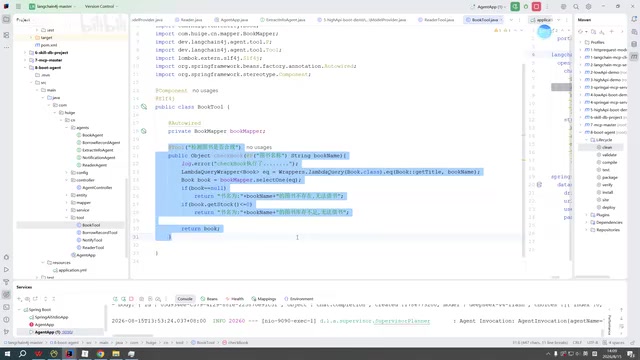Select the compile goal in Maven Lifecycle

pos(607,162)
